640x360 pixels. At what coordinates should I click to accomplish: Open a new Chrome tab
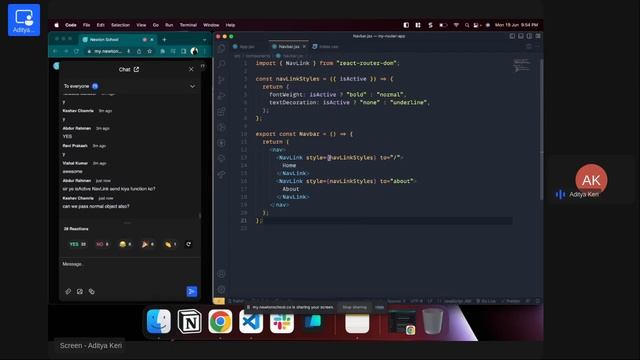click(164, 40)
